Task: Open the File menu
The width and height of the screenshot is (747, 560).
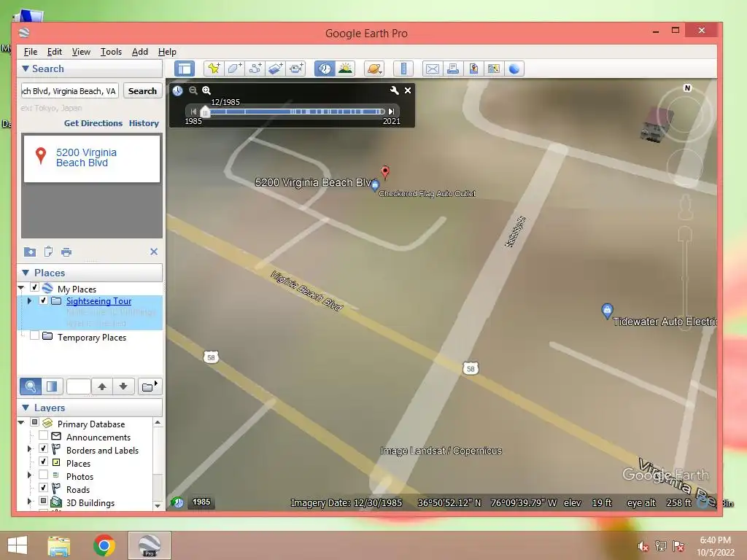Action: point(31,52)
